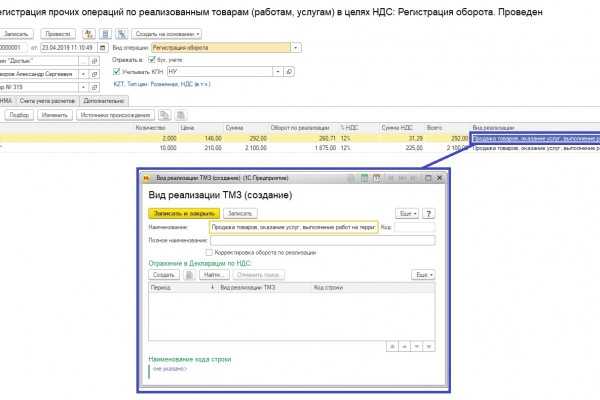
Task: Open the Создать на основании dropdown
Action: coord(166,34)
